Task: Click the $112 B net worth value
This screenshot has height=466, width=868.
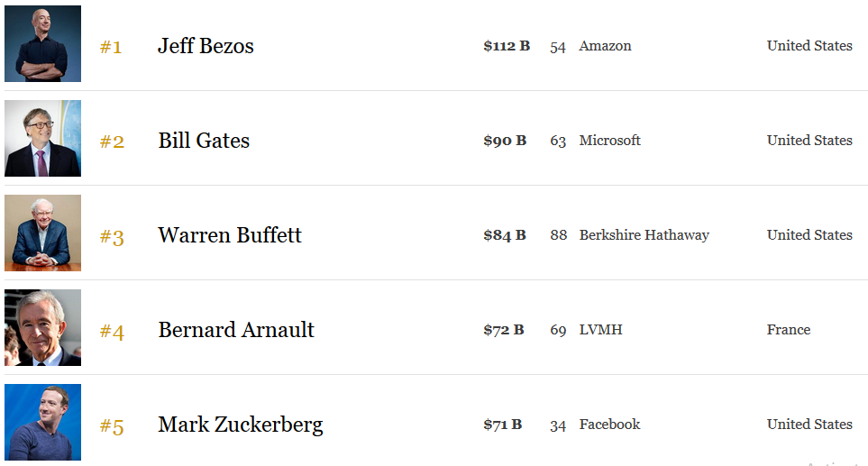Action: point(507,46)
